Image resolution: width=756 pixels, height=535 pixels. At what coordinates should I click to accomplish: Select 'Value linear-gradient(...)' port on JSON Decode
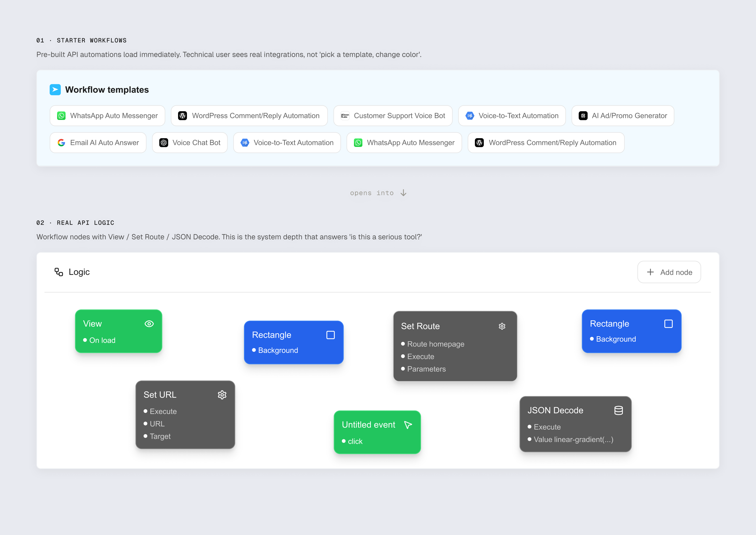pyautogui.click(x=570, y=439)
